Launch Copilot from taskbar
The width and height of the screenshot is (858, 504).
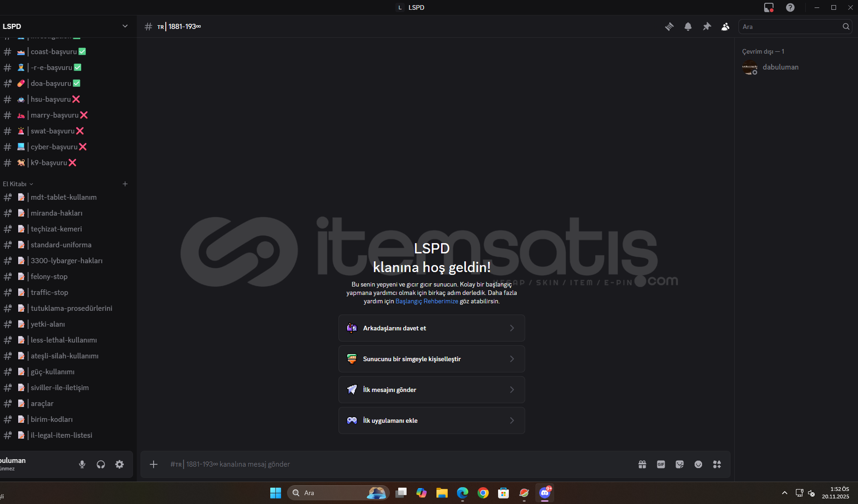pos(422,493)
